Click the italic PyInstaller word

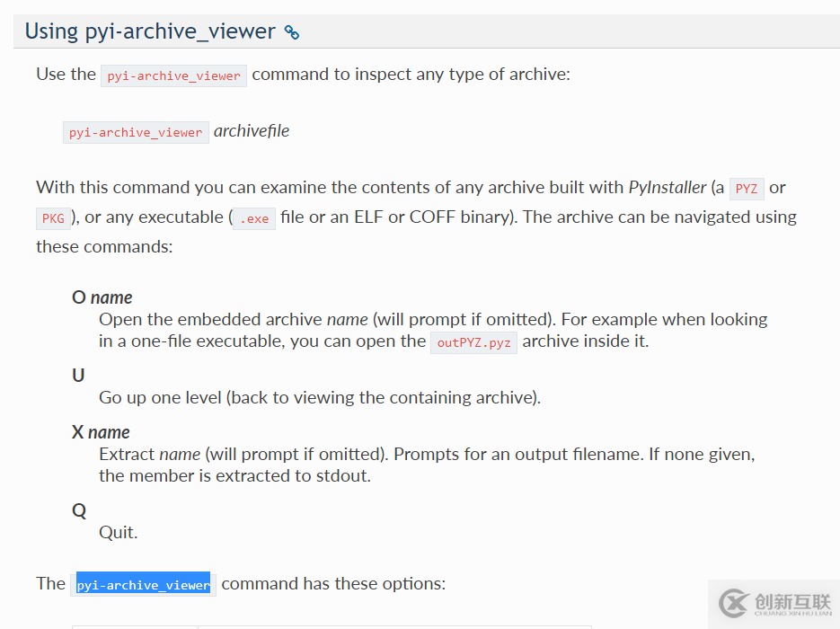668,188
